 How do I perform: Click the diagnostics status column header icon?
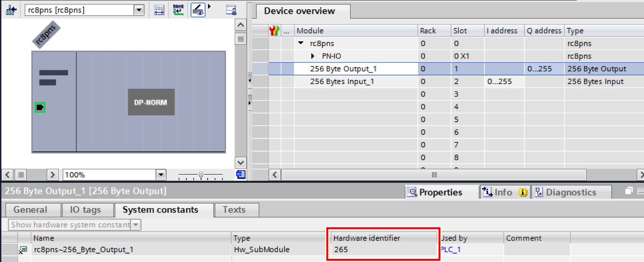pos(274,30)
